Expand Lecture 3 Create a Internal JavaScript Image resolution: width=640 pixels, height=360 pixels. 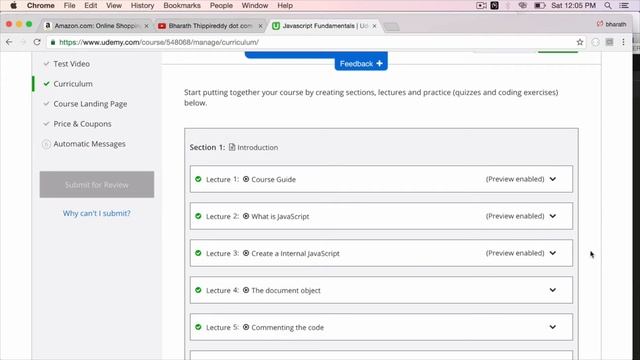[x=553, y=253]
